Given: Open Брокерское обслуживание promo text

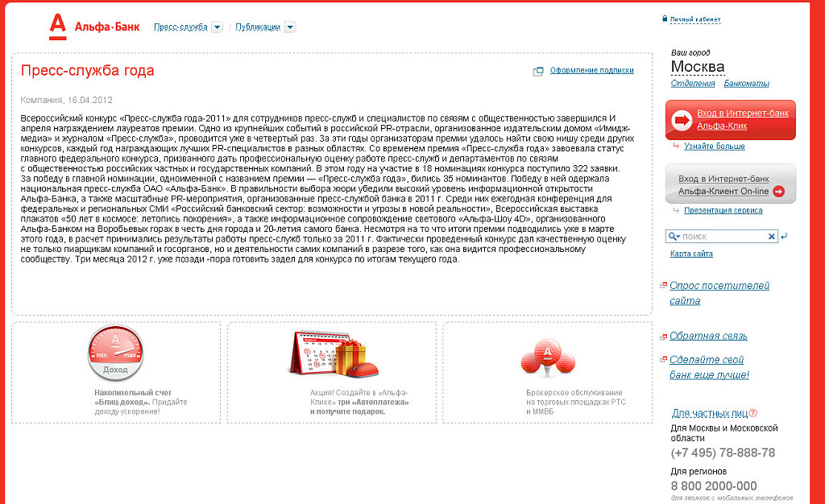Looking at the screenshot, I should click(x=576, y=402).
